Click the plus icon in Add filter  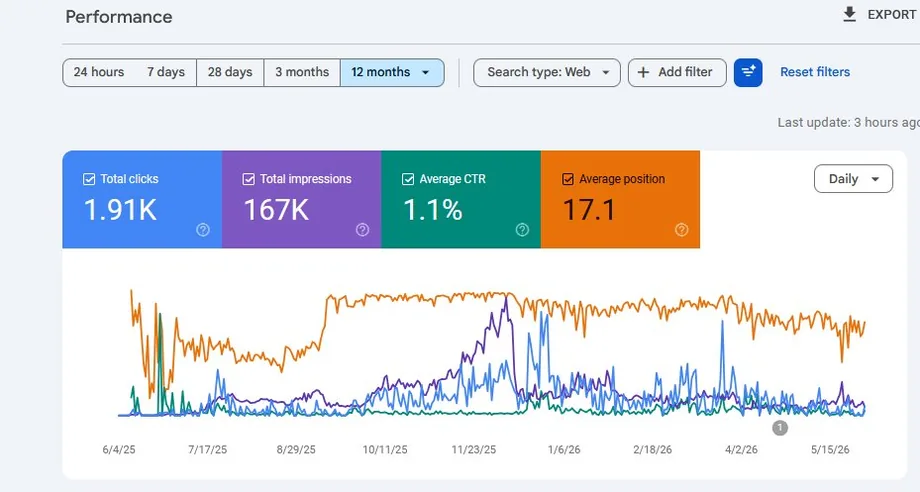pyautogui.click(x=644, y=72)
